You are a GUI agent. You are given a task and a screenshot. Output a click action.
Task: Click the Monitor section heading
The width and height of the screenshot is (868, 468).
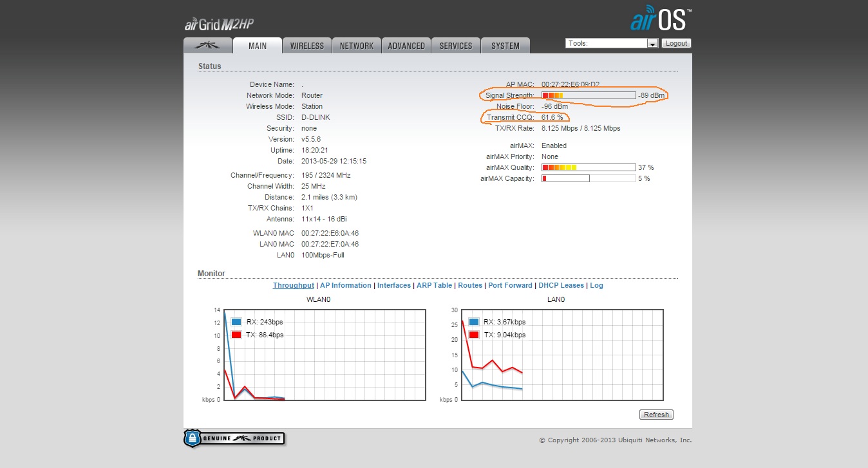point(211,274)
